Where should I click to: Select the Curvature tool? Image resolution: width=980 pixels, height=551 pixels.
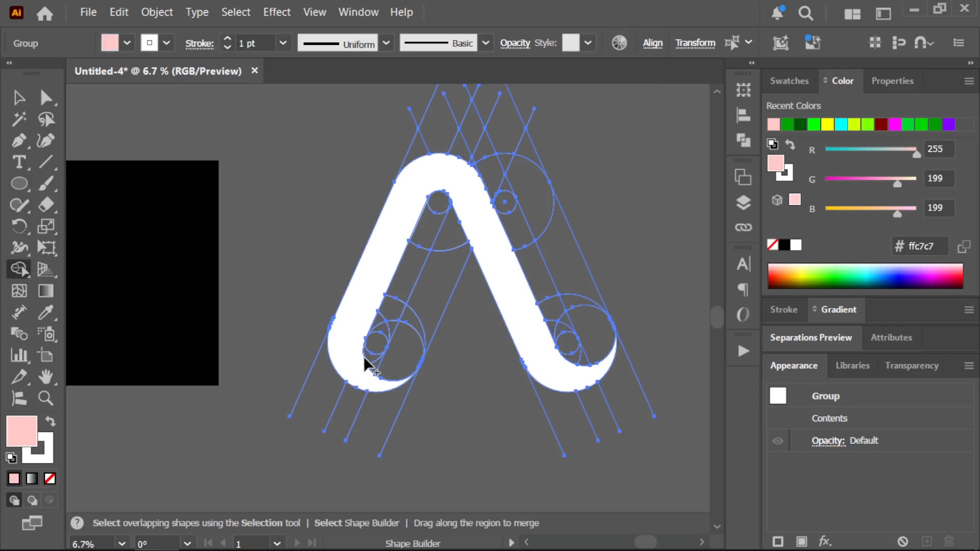click(46, 141)
